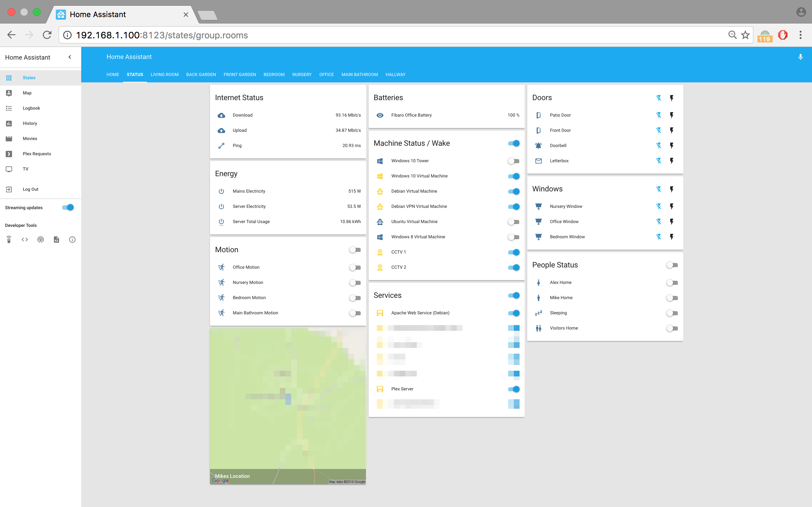Toggle the Streaming updates switch
812x507 pixels.
[68, 208]
